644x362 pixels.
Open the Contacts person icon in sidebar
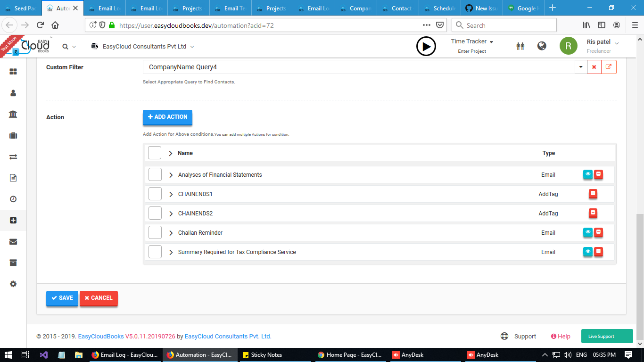pyautogui.click(x=13, y=93)
